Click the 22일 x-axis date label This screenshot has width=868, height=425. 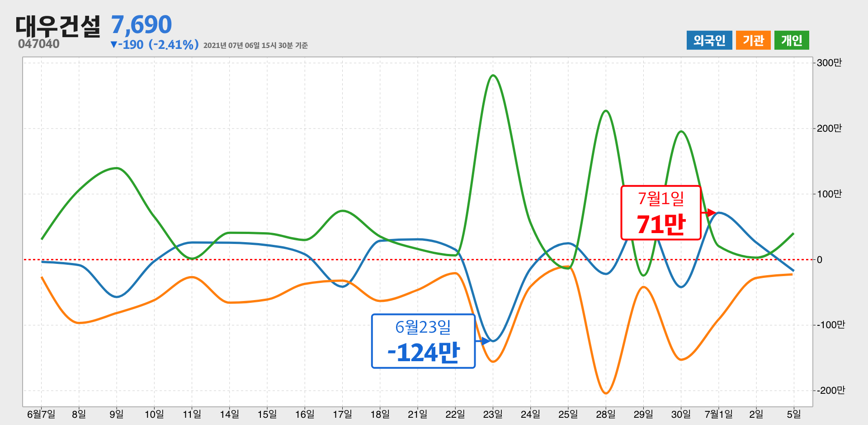tap(455, 414)
